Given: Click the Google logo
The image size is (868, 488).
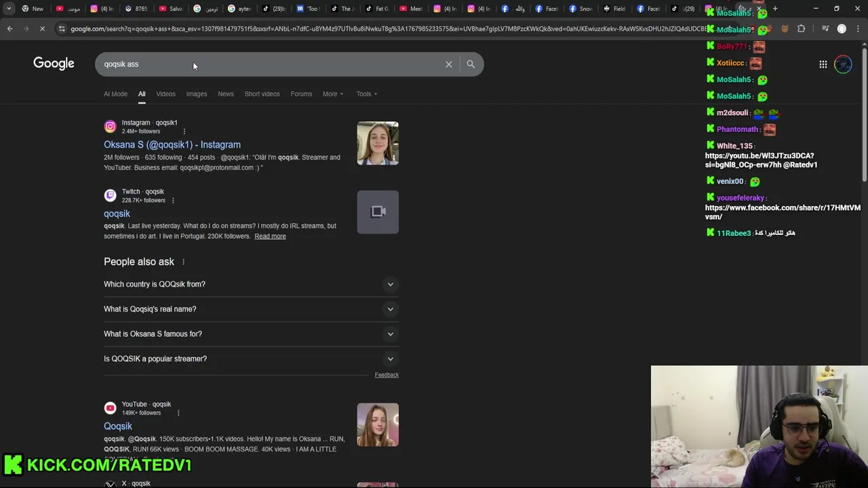Looking at the screenshot, I should (x=54, y=64).
